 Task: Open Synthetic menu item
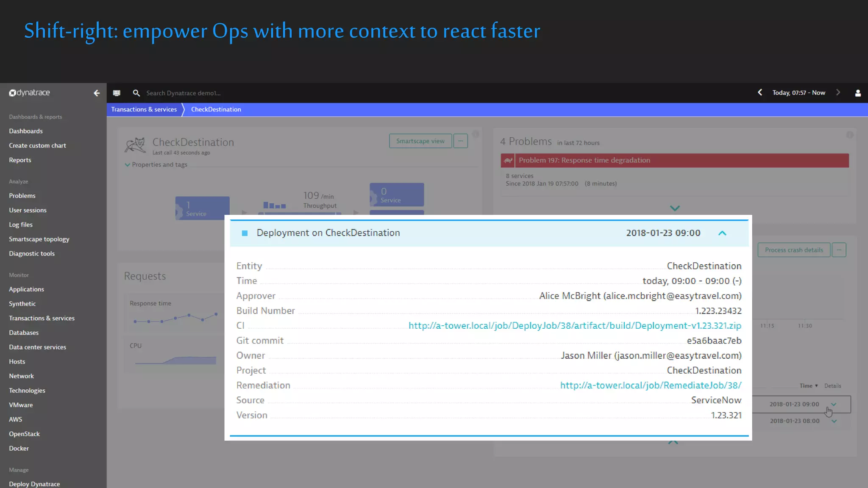[x=22, y=304]
